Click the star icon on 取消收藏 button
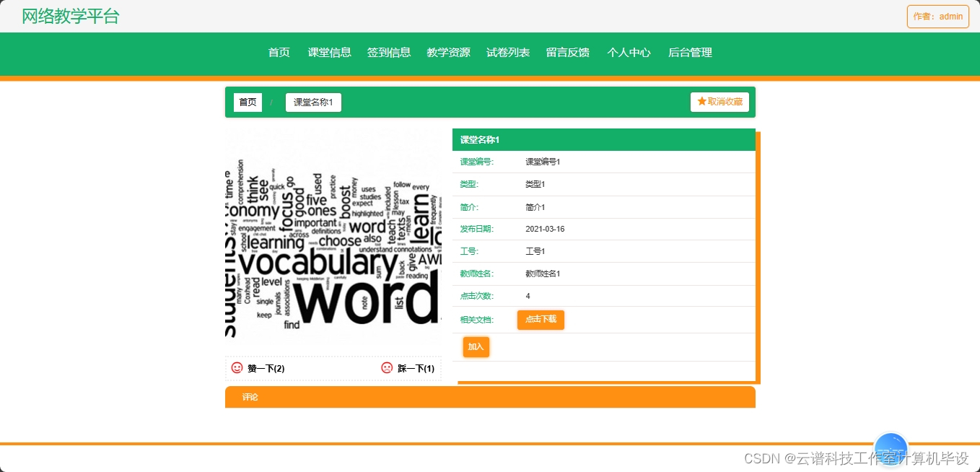The width and height of the screenshot is (980, 472). [x=701, y=101]
